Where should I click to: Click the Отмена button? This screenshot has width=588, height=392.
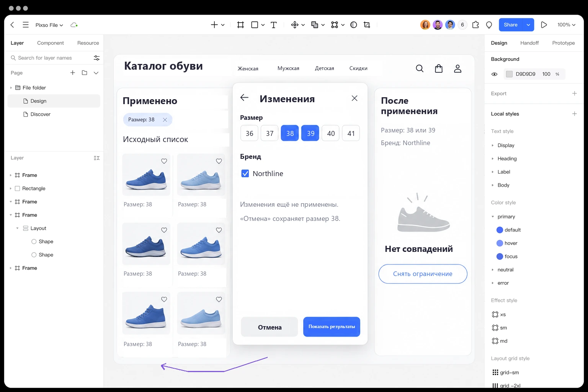coord(269,327)
